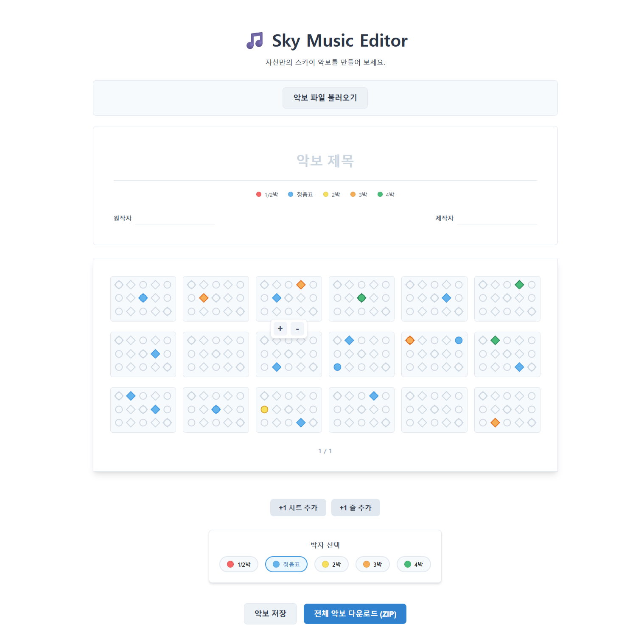This screenshot has width=644, height=644.
Task: Click the orange diamond in the second top-row sheet
Action: [204, 298]
